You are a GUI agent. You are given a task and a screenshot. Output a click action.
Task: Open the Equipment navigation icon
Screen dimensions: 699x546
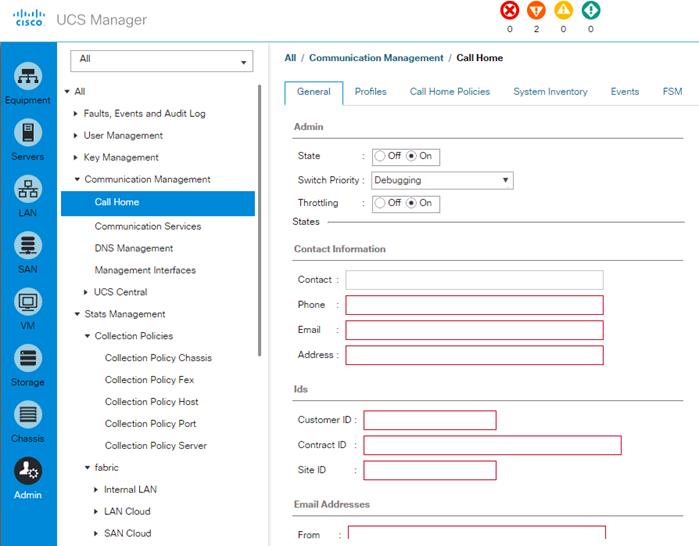tap(28, 76)
